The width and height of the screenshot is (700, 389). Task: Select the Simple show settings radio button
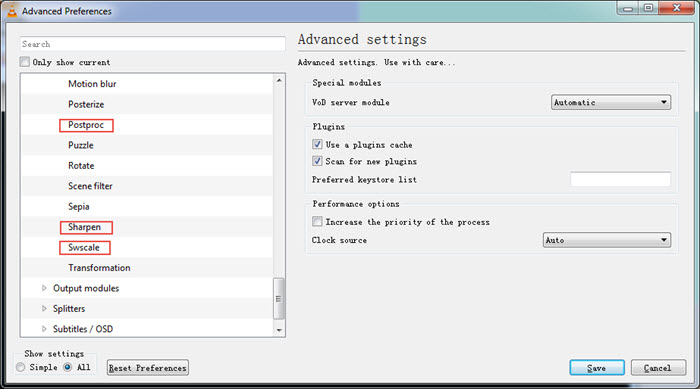(21, 367)
